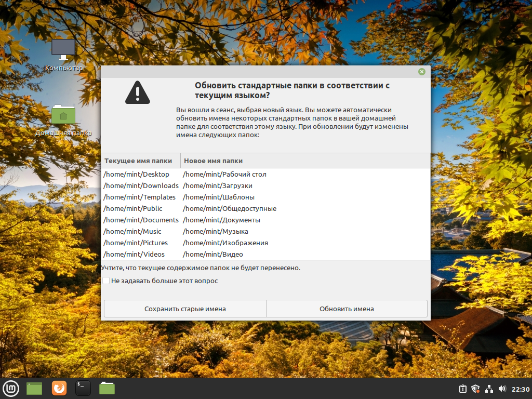Open the Terminal launcher

83,389
